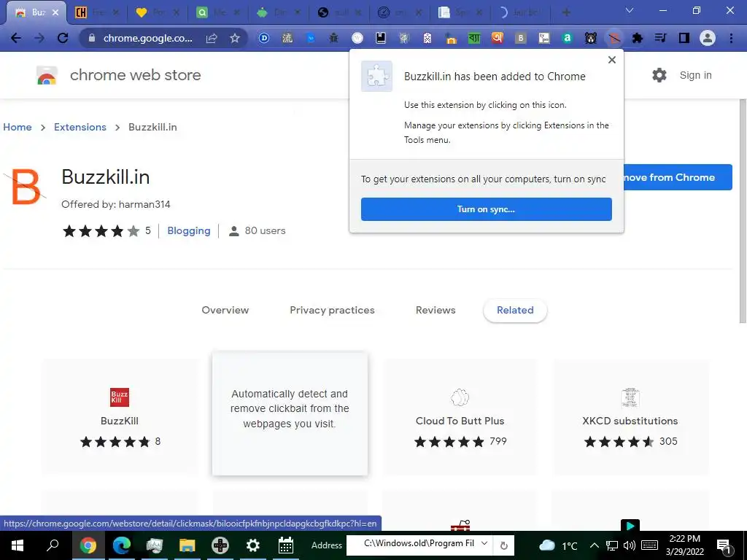Click the chrome web store logo
The image size is (747, 560).
pyautogui.click(x=119, y=75)
